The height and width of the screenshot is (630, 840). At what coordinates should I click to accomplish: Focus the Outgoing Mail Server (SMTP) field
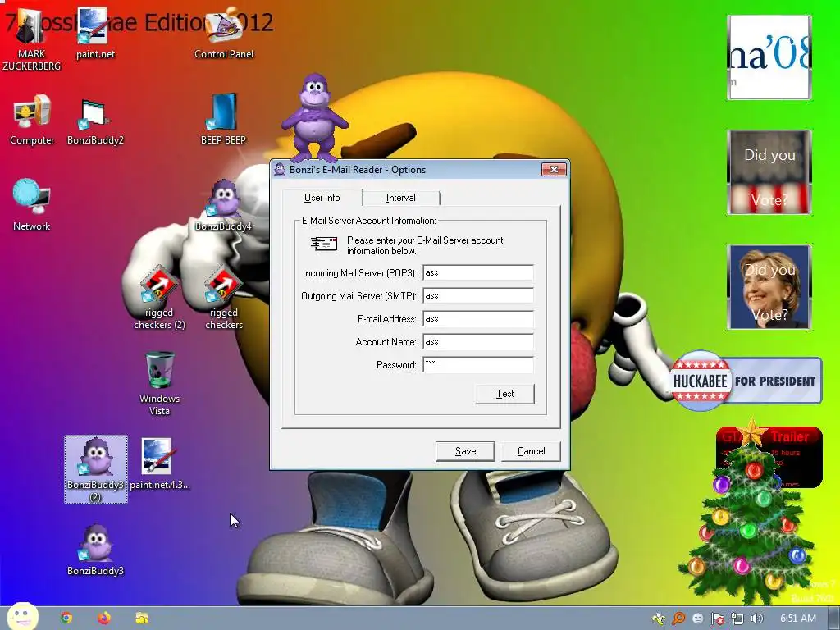(478, 295)
